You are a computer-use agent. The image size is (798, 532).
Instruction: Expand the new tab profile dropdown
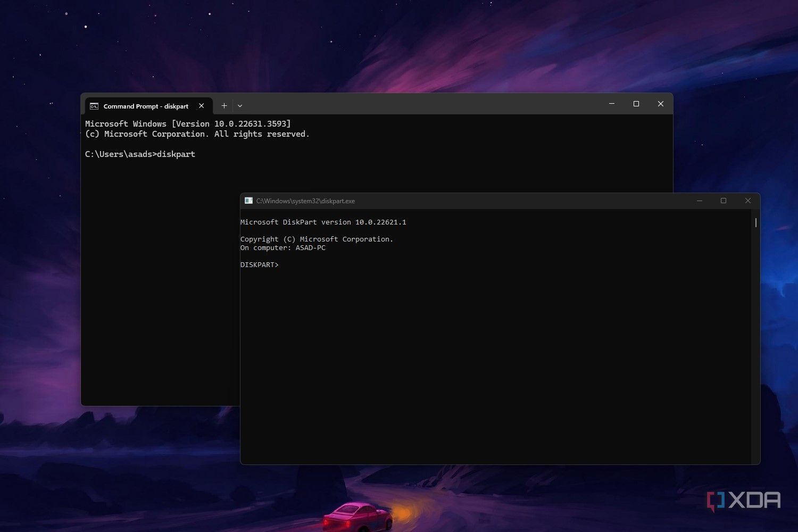tap(240, 106)
